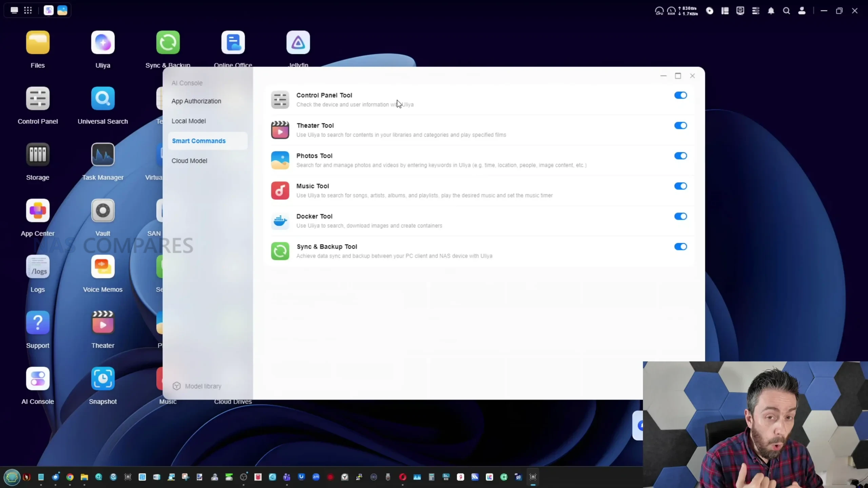Click the notification bell in top bar
The image size is (868, 488).
click(x=771, y=11)
